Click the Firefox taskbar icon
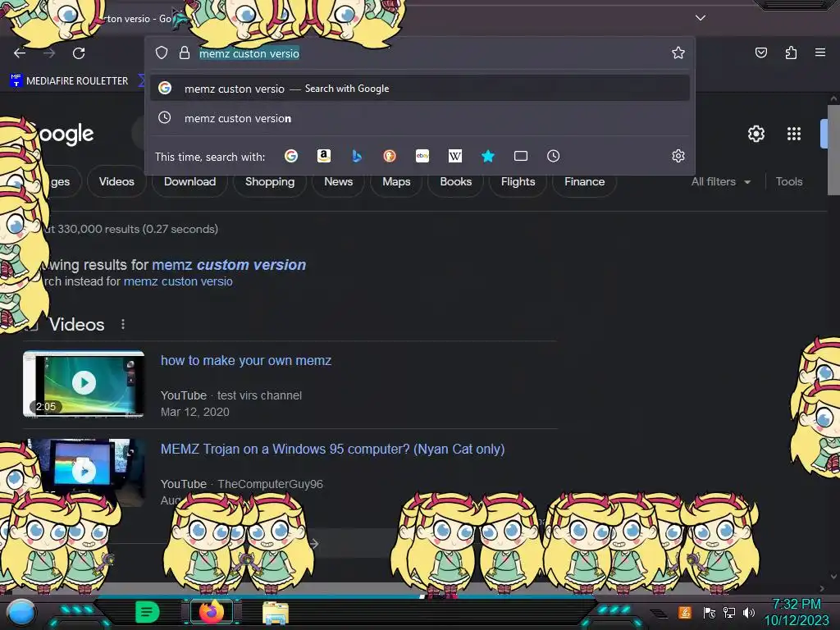The height and width of the screenshot is (630, 840). pyautogui.click(x=212, y=612)
